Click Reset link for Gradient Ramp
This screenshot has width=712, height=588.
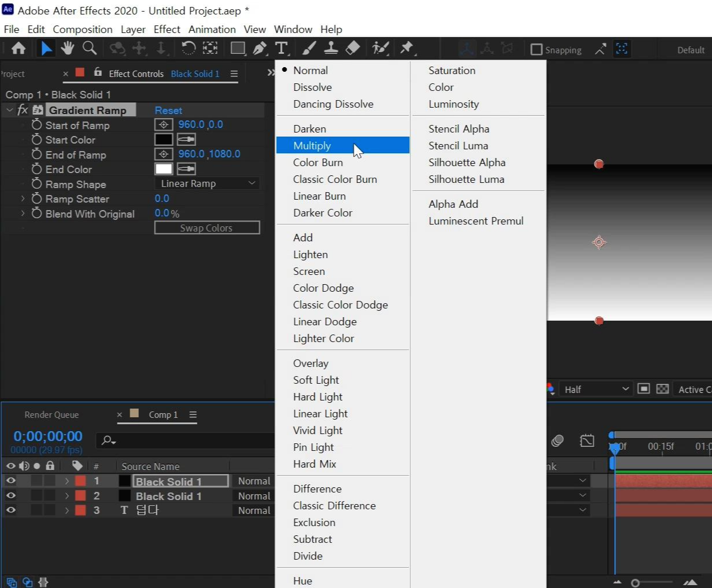tap(168, 110)
